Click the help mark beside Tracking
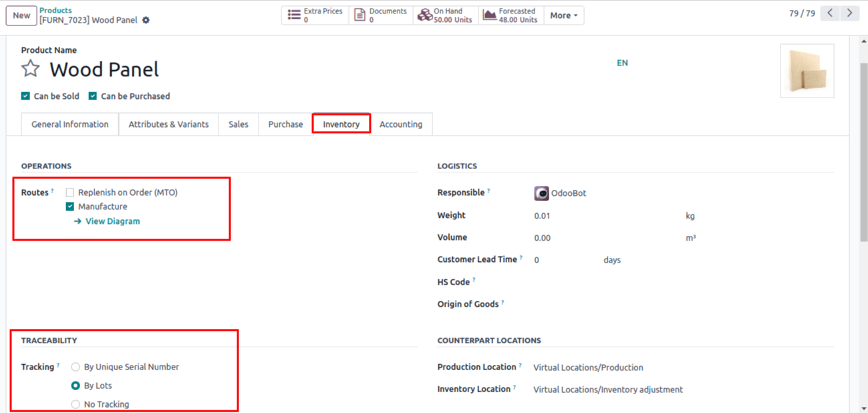The image size is (868, 413). tap(58, 366)
